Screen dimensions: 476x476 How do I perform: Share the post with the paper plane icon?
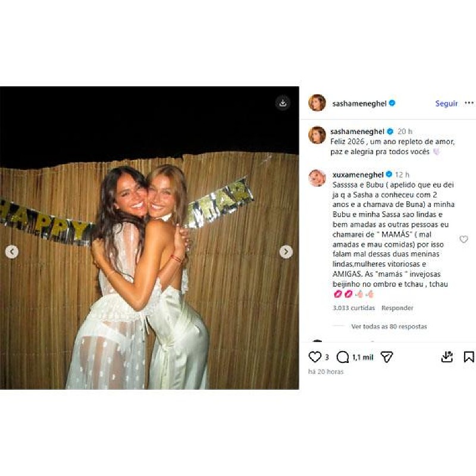pos(387,357)
